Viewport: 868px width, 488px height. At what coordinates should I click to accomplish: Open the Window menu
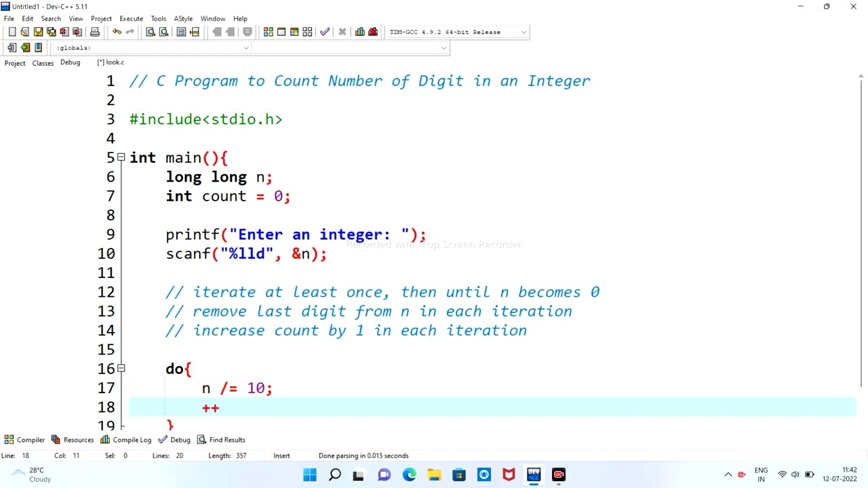pyautogui.click(x=212, y=18)
